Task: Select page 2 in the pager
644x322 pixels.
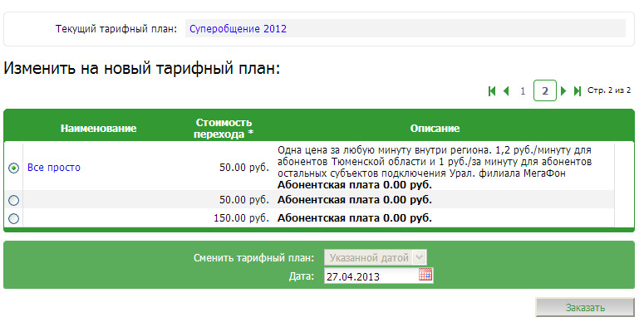Action: (545, 90)
